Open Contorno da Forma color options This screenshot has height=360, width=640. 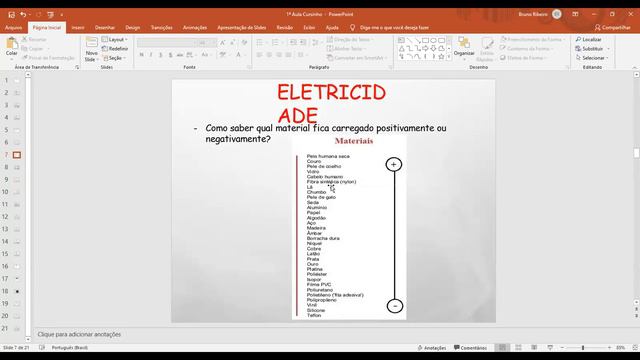click(527, 49)
